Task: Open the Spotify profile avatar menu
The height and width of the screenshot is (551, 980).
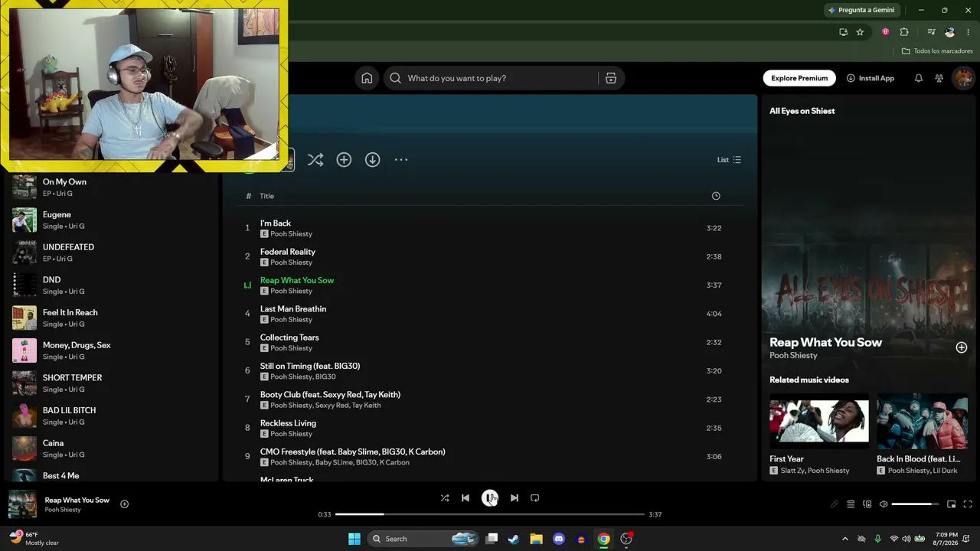Action: [963, 78]
